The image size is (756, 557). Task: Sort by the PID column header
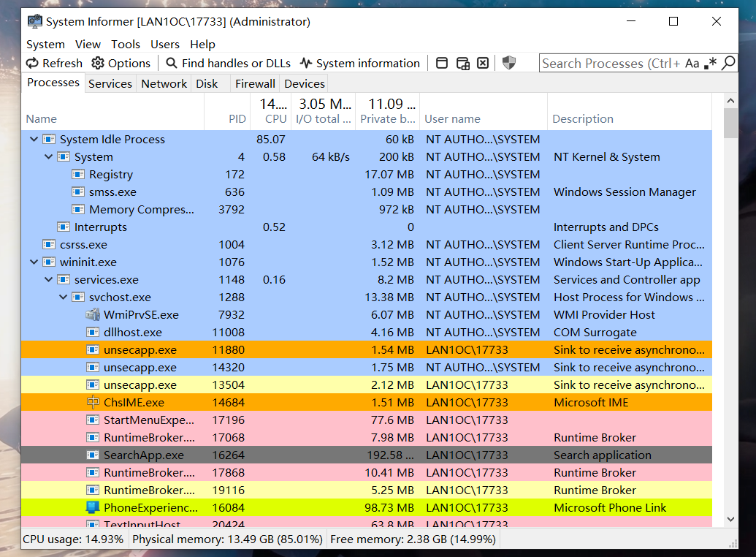pos(228,112)
